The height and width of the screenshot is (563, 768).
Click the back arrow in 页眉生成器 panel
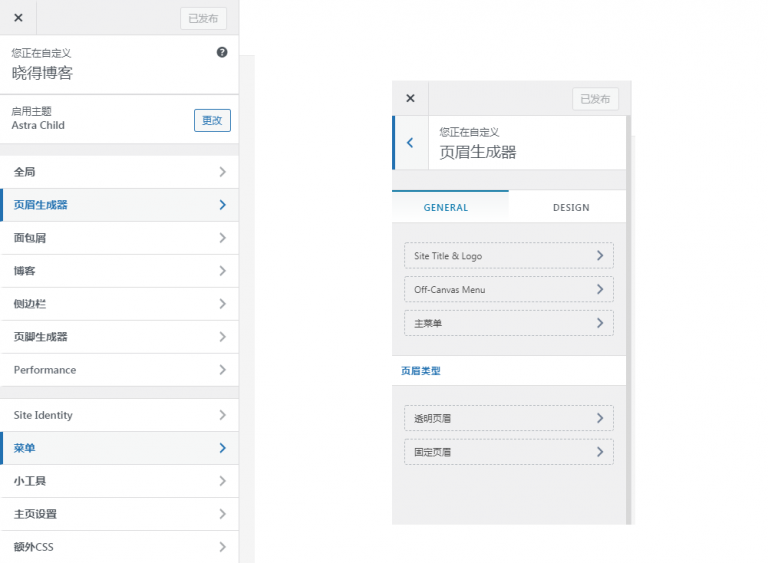pos(410,143)
